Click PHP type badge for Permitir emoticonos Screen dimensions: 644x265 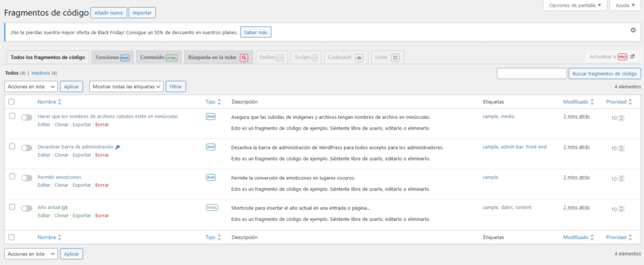pyautogui.click(x=211, y=178)
